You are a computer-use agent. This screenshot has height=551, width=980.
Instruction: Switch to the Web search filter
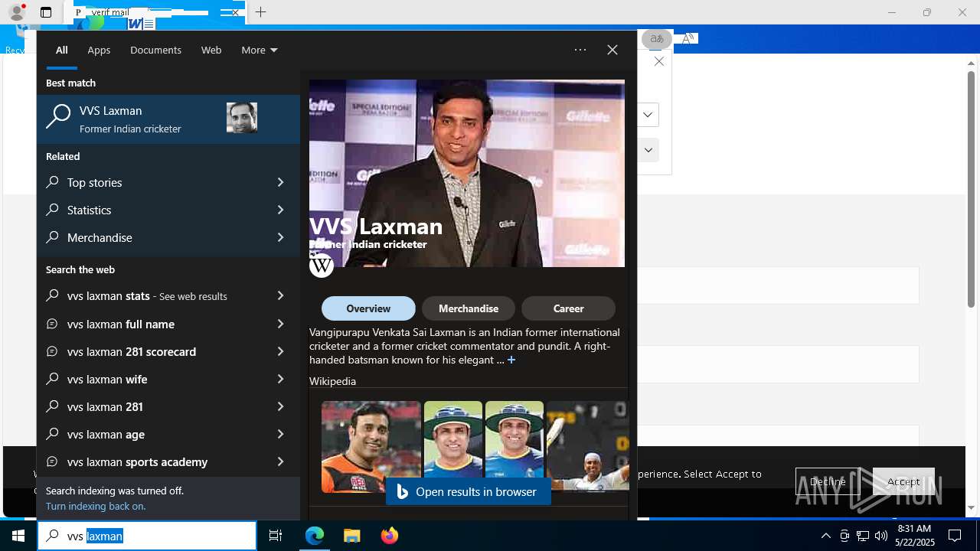[211, 50]
